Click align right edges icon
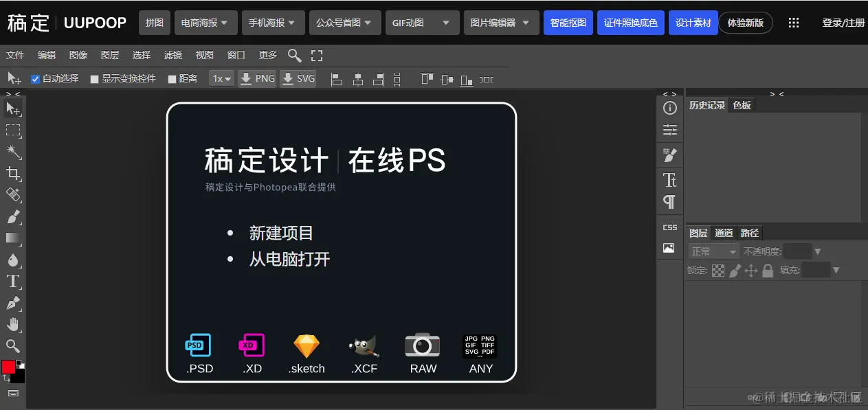Screen dimensions: 868x410 coord(378,79)
